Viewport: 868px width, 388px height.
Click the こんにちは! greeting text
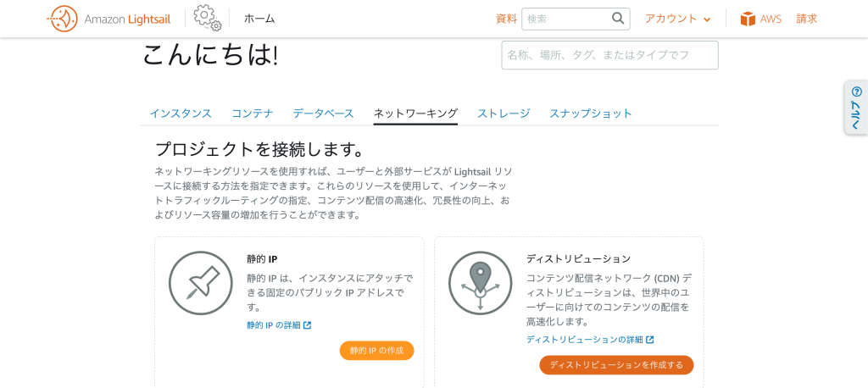(210, 55)
